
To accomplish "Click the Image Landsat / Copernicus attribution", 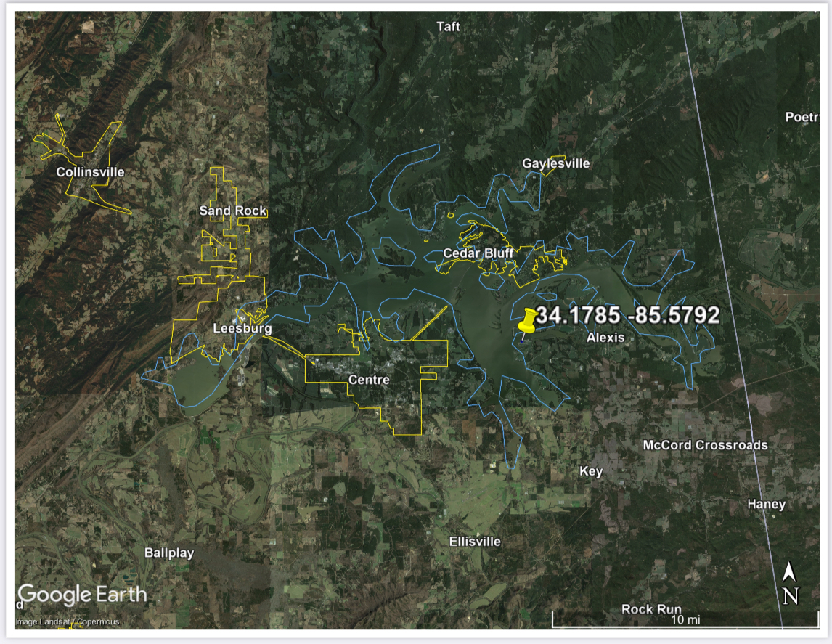I will [68, 621].
